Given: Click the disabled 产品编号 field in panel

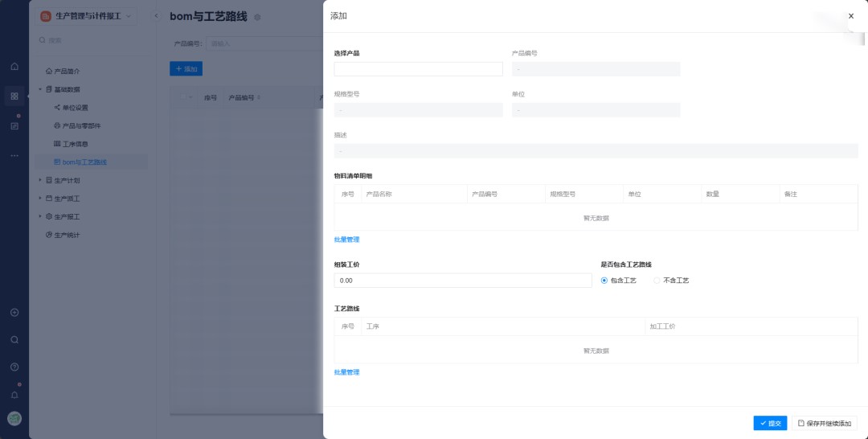Looking at the screenshot, I should [596, 68].
